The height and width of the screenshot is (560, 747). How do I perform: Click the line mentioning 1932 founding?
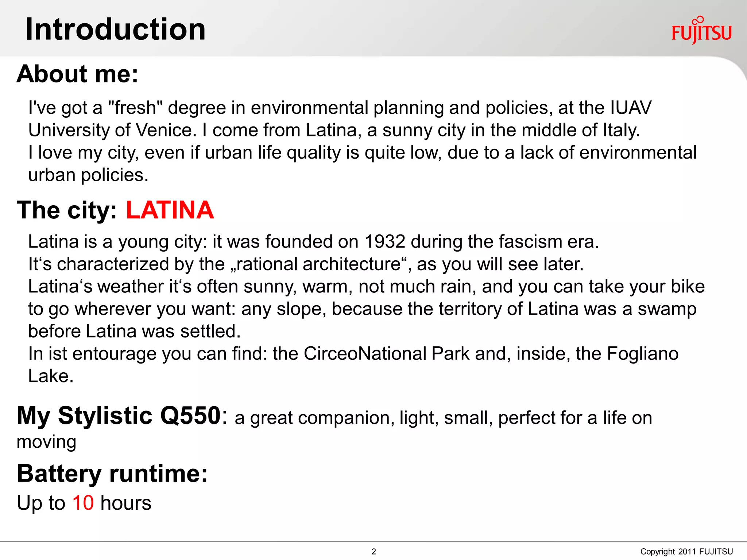point(313,242)
